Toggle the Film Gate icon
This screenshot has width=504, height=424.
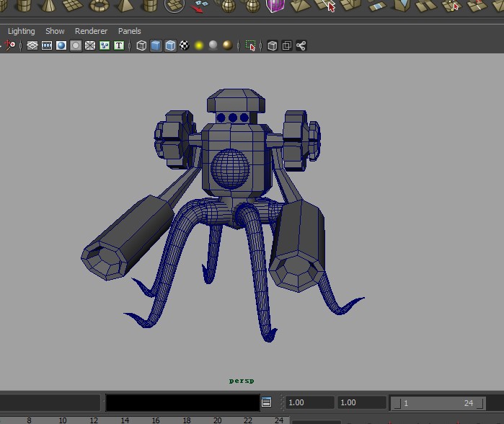point(47,45)
